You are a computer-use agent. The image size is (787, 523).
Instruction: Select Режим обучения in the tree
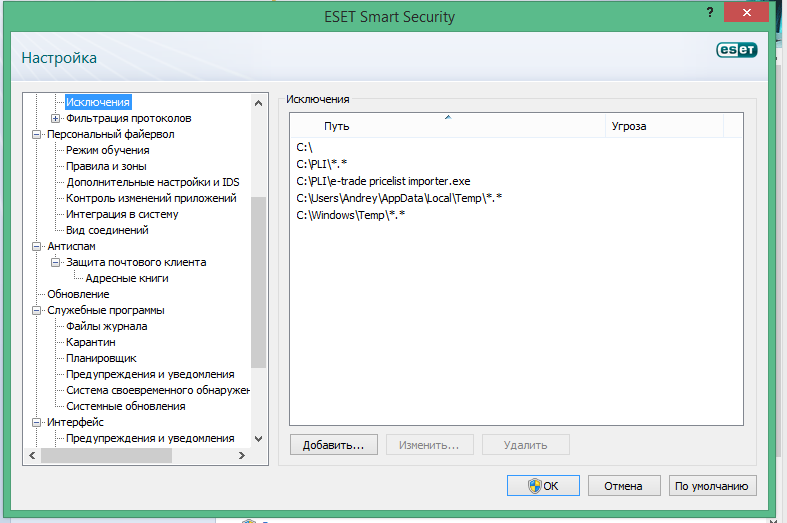107,151
